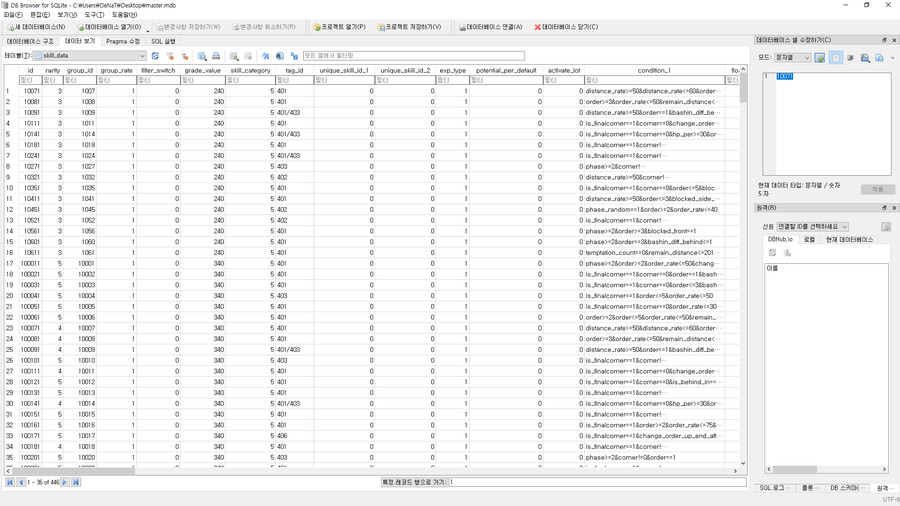Open find and replace in the table toolbar
Image resolution: width=900 pixels, height=506 pixels.
[280, 56]
